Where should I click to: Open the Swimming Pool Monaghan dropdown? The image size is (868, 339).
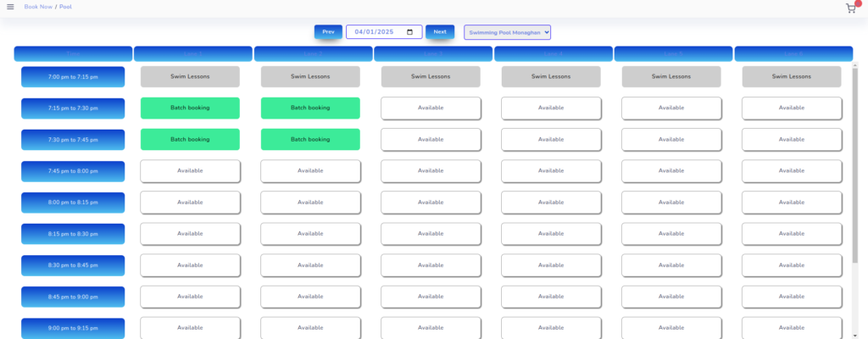[507, 32]
